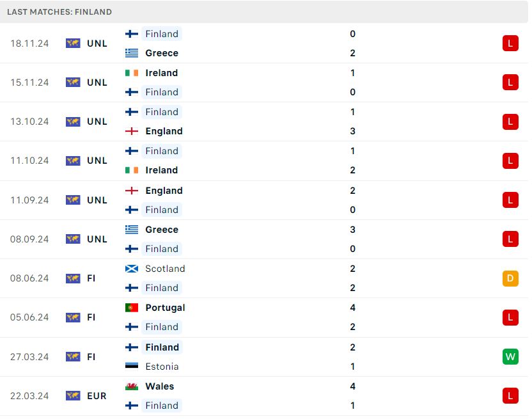Select Greece in the 08.09.24 match
Screen dimensions: 532x419
click(x=162, y=230)
